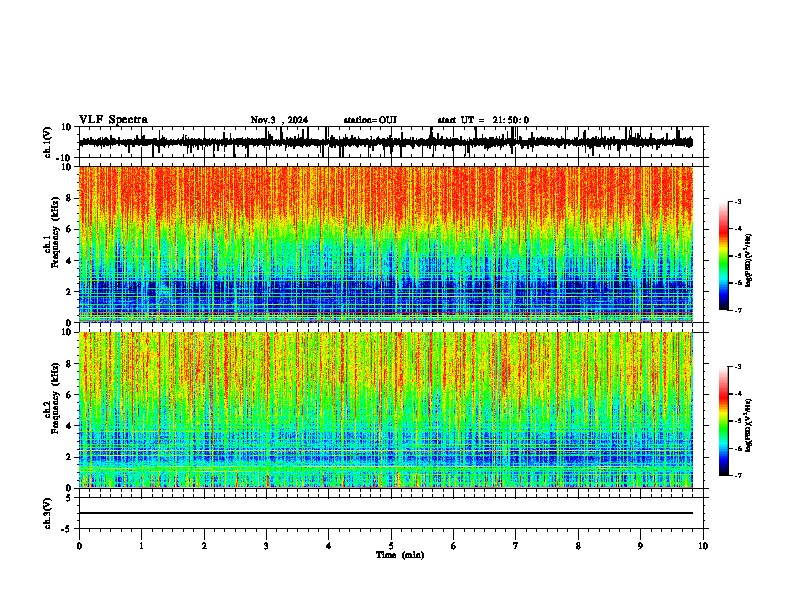
Task: Click the 4 kHz tick on ch.2 frequency axis
Action: pyautogui.click(x=69, y=426)
